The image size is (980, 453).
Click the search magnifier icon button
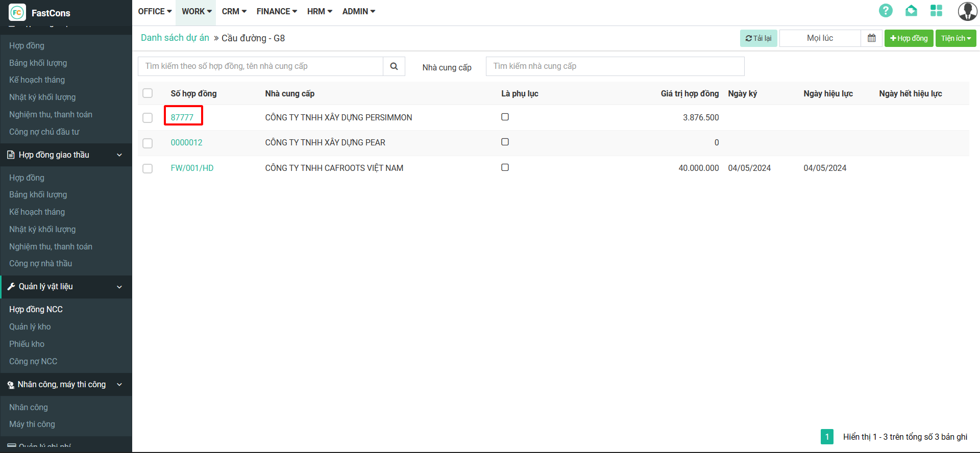click(394, 66)
